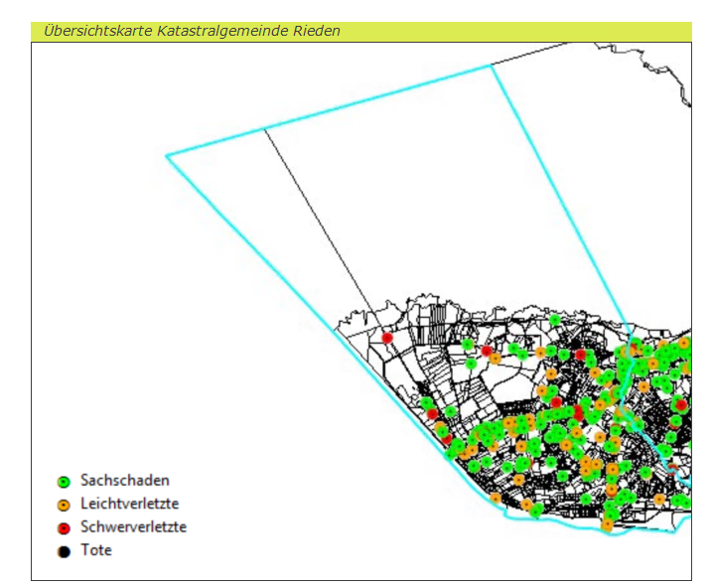Viewport: 713px width, 588px height.
Task: Click the 'Schwerverletzte' legend label
Action: tap(133, 526)
